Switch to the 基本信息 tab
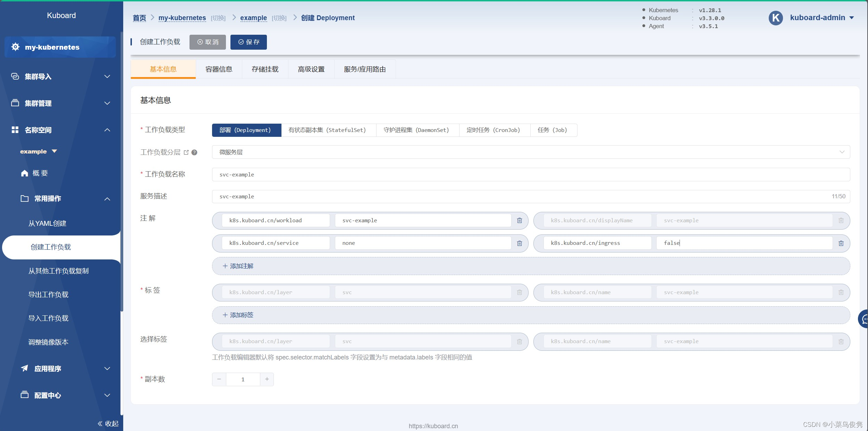The image size is (868, 431). click(163, 69)
